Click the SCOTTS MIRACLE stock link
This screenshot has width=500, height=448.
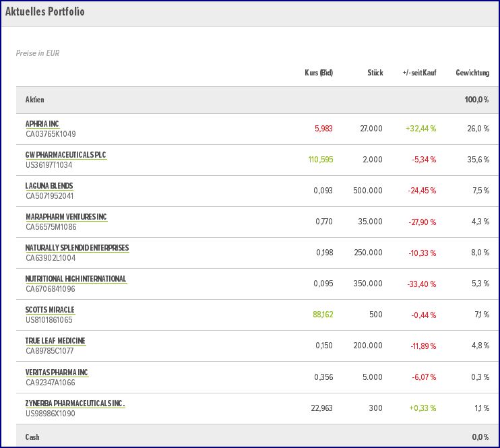click(50, 310)
